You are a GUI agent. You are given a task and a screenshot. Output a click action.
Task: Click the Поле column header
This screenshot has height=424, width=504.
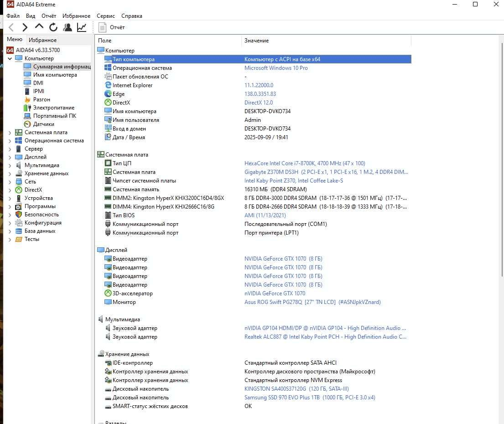click(x=168, y=41)
